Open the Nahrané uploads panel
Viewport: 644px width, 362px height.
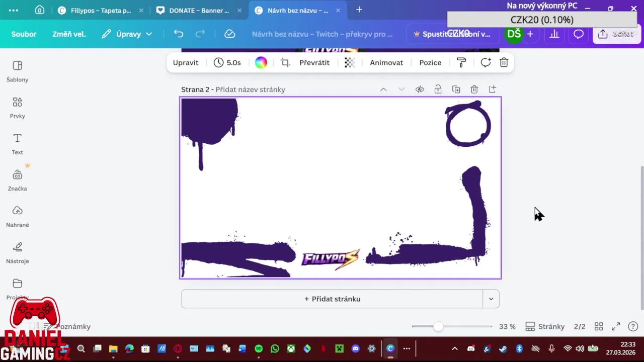17,216
